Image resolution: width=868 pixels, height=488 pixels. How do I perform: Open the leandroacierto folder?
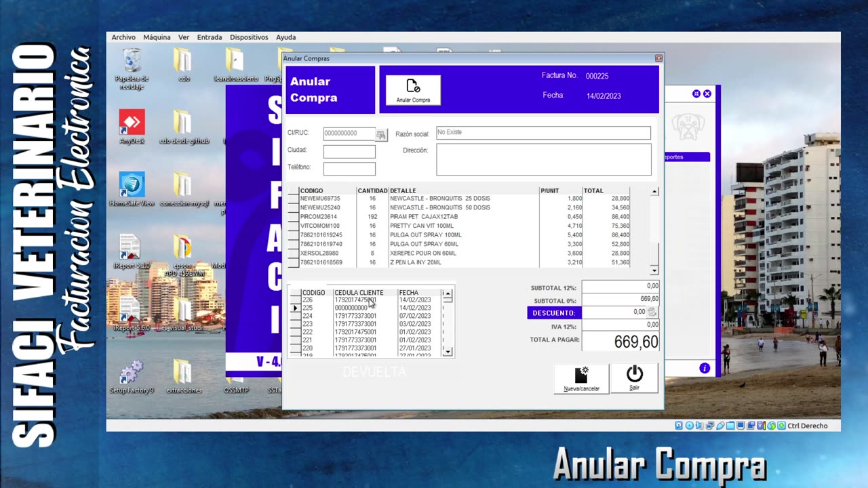(235, 65)
